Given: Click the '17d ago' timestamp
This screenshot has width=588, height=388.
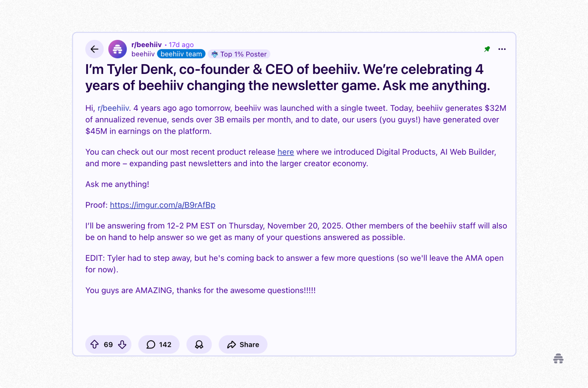Looking at the screenshot, I should tap(181, 44).
